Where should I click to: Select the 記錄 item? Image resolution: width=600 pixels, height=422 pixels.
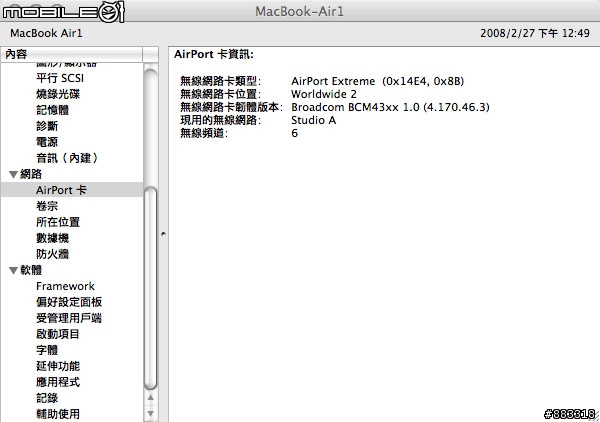tap(47, 398)
